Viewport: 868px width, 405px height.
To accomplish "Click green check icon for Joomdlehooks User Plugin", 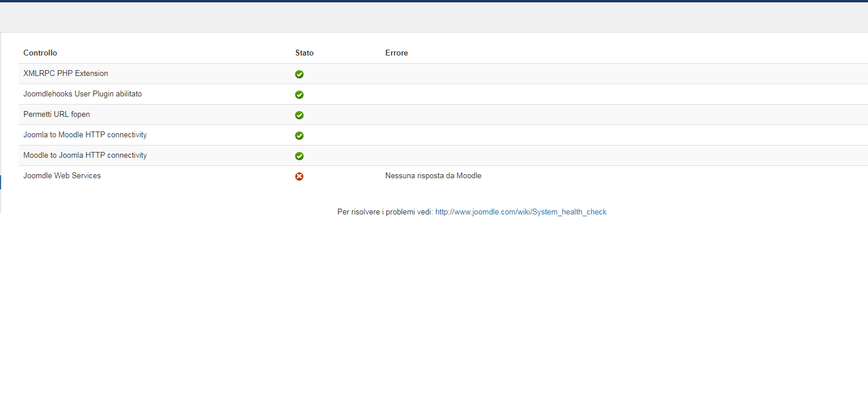I will [x=299, y=95].
